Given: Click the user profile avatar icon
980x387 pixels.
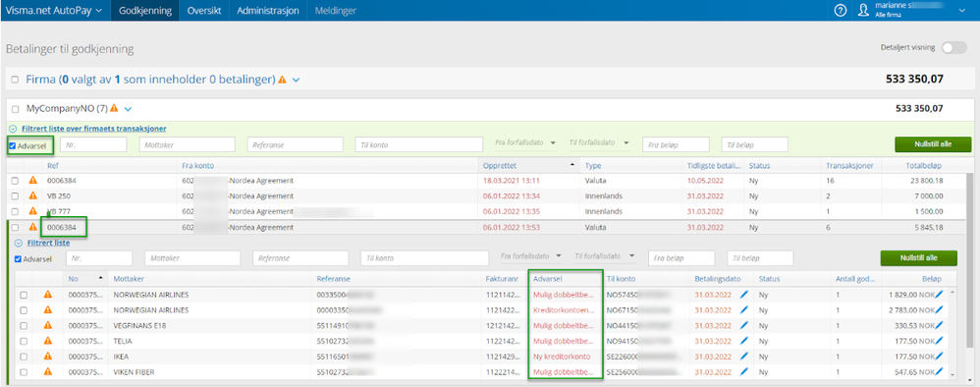Looking at the screenshot, I should pyautogui.click(x=864, y=10).
